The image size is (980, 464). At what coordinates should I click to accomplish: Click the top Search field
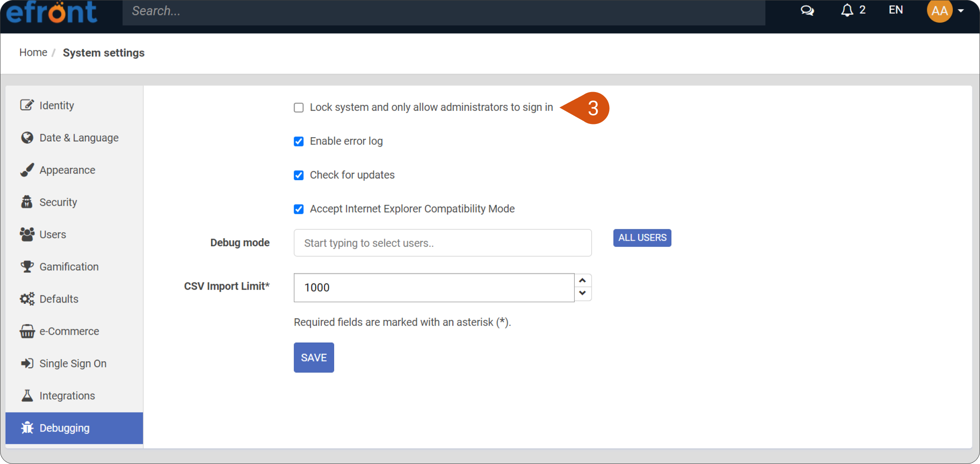[x=444, y=12]
